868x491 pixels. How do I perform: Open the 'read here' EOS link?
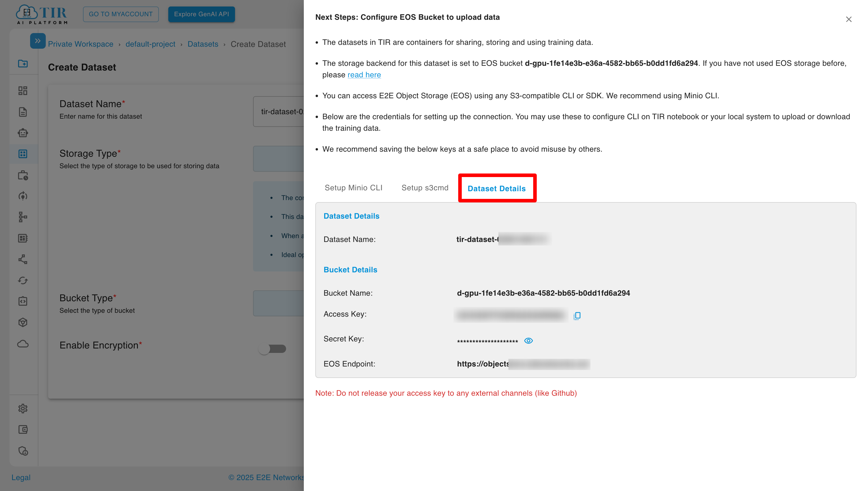[364, 75]
